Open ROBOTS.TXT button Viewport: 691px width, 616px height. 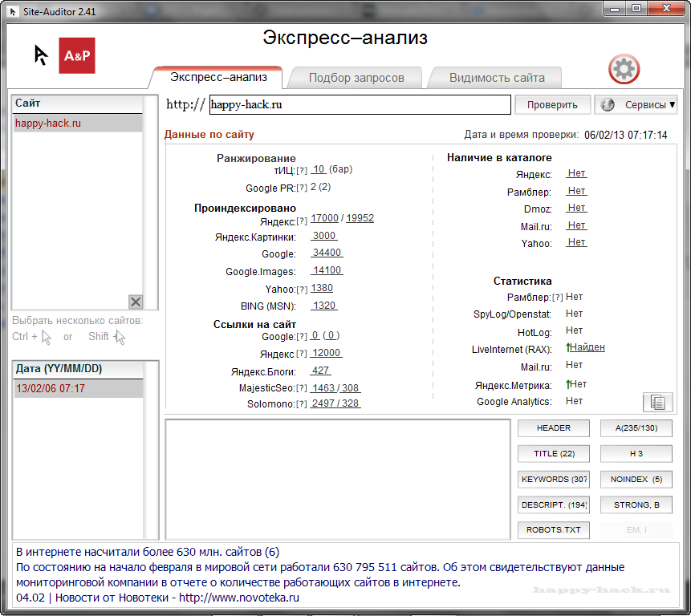coord(554,529)
